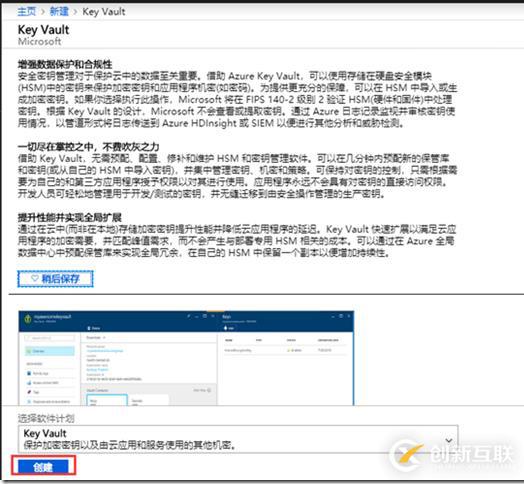Click the blue 创建 button
524x484 pixels.
click(43, 466)
